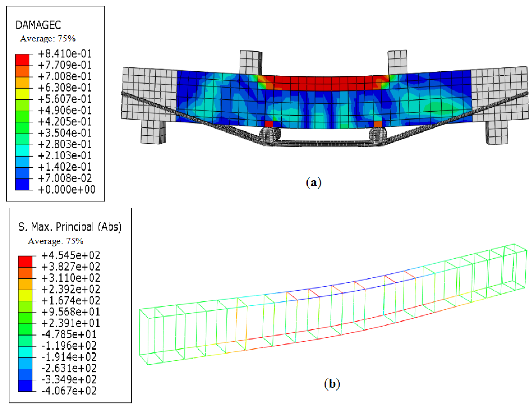
Task: Click the dark blue swatch in stress legend
Action: (25, 386)
